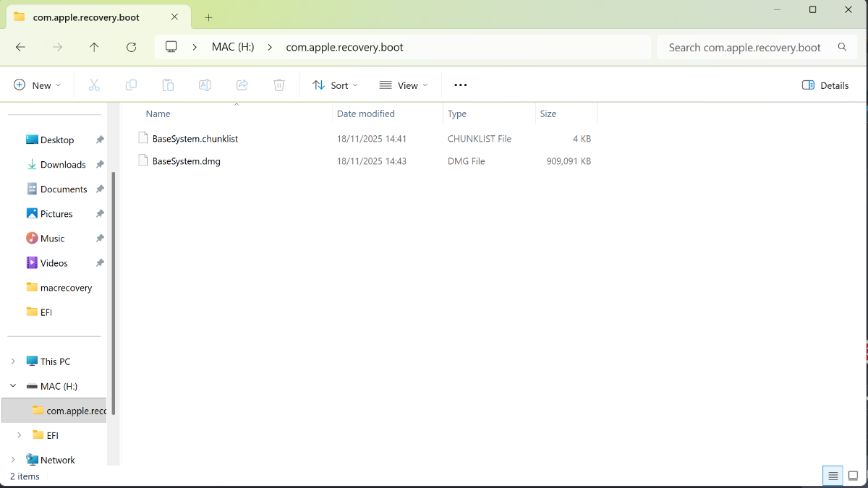Open Desktop in quick access

57,140
